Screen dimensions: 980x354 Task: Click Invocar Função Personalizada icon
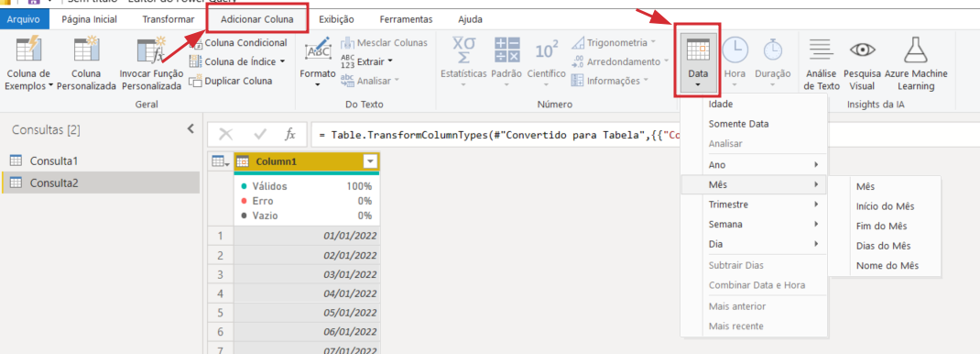coord(150,50)
